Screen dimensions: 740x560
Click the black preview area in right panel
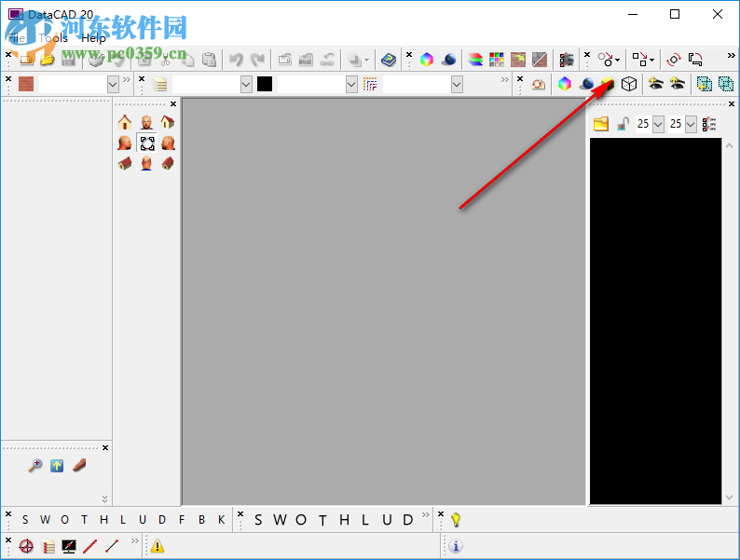(655, 321)
